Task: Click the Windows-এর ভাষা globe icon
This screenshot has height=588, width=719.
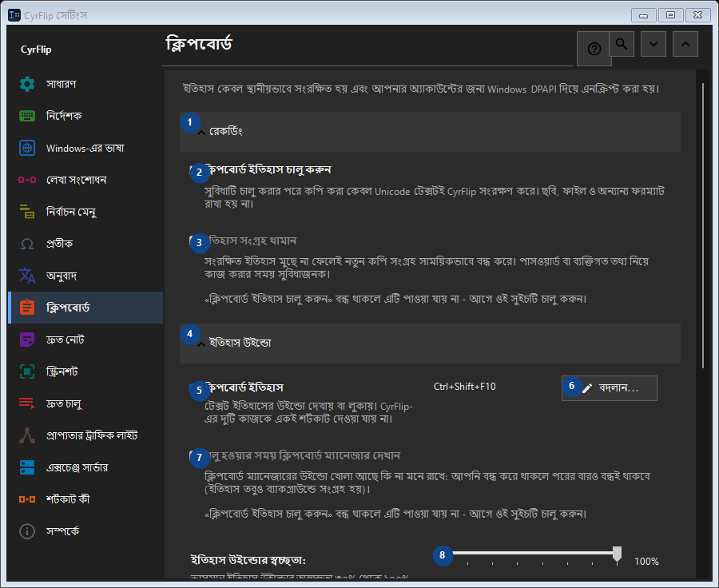Action: pos(27,148)
